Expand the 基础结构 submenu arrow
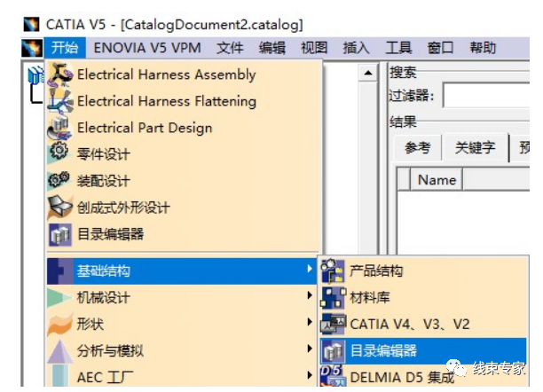 click(x=310, y=269)
